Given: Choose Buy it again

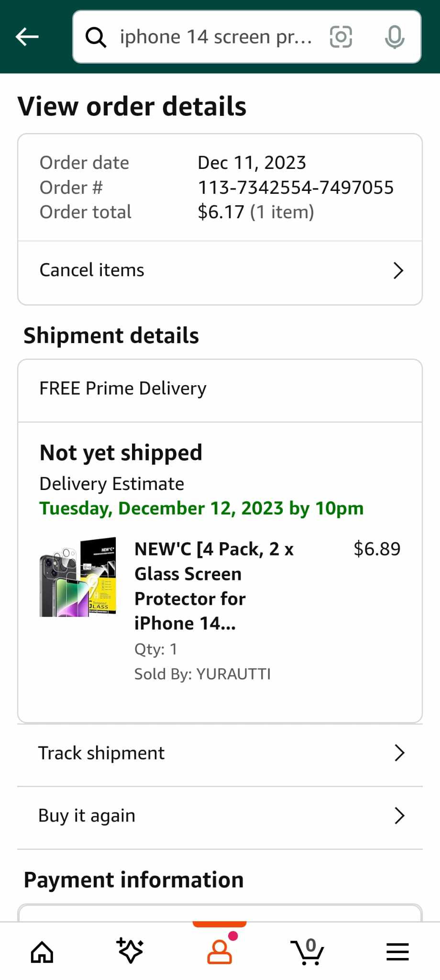Looking at the screenshot, I should click(87, 816).
